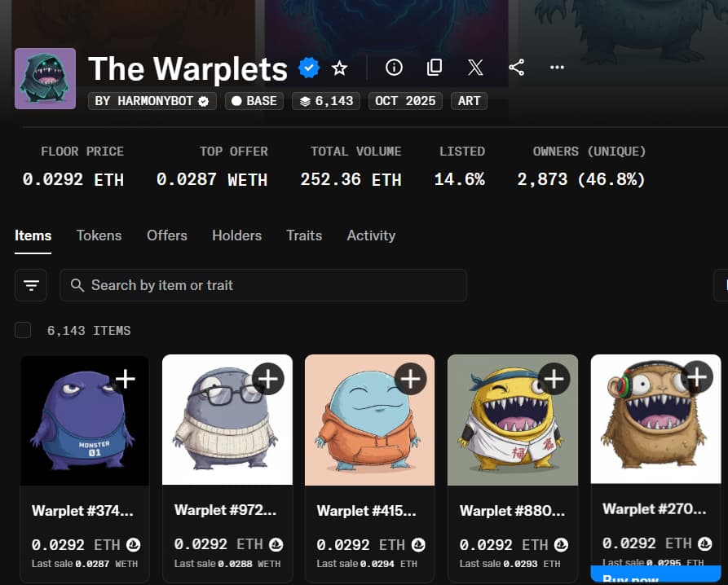Open the X (Twitter) link icon
Screen dimensions: 728x585
click(x=475, y=68)
